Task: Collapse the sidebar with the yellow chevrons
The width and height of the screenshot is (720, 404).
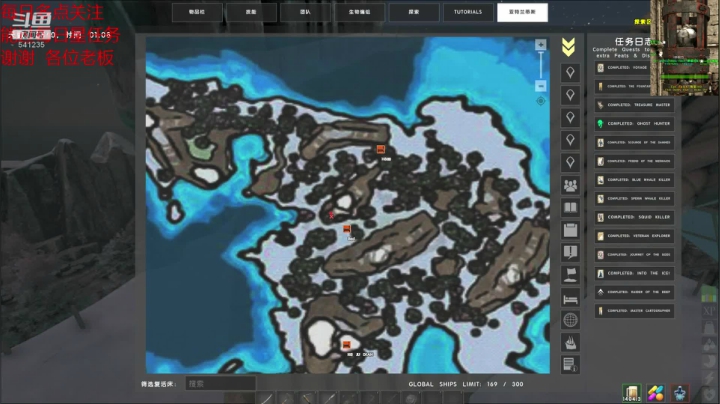Action: pyautogui.click(x=568, y=47)
